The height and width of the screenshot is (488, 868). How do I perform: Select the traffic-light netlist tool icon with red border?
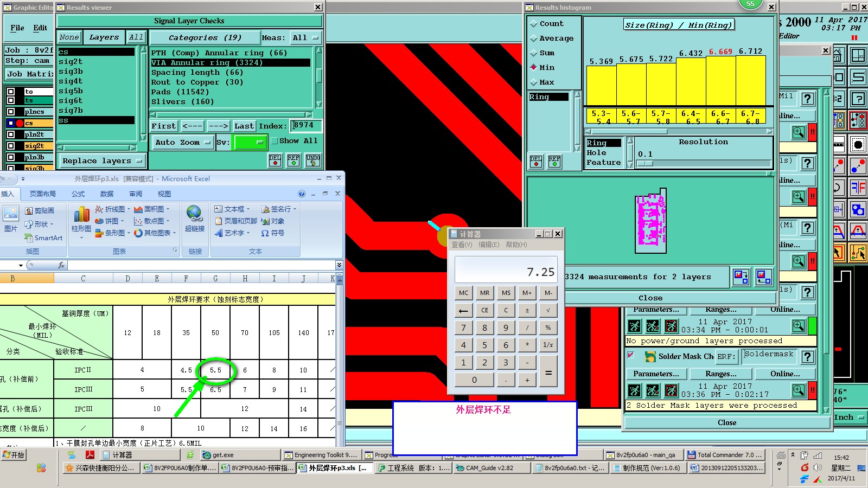coord(858,120)
